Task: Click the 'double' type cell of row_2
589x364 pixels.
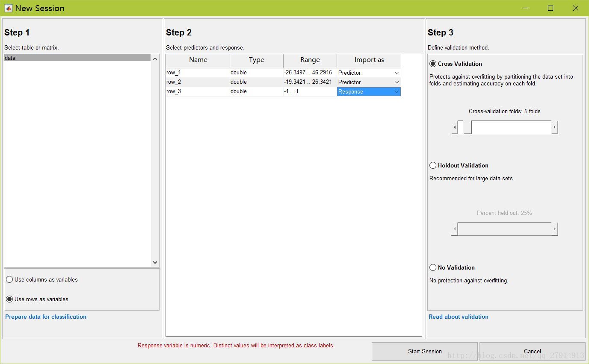Action: pos(257,82)
